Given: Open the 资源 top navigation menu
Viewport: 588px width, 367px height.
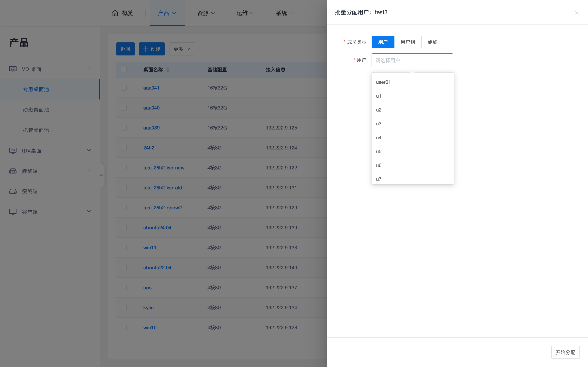Looking at the screenshot, I should point(206,13).
